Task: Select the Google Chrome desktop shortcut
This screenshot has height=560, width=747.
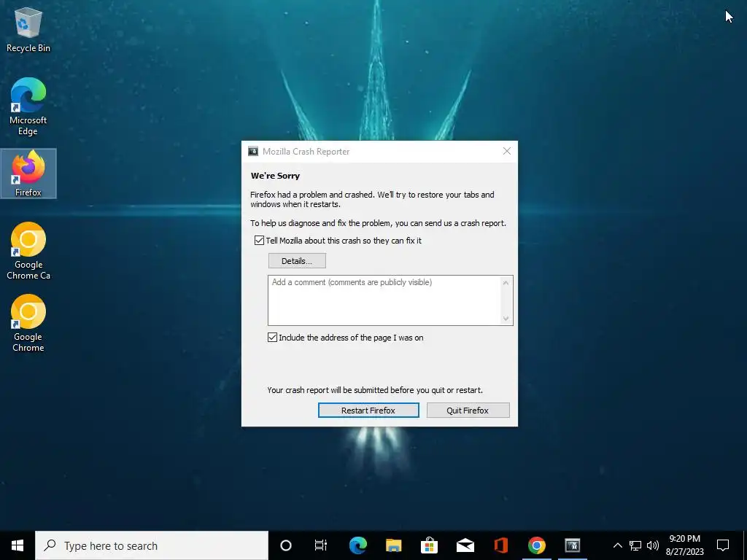Action: (28, 323)
